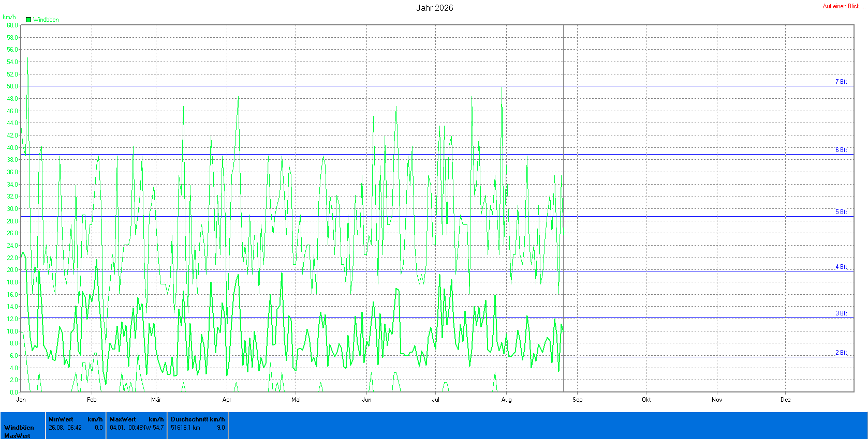Click the '40.0' value on the y-axis
The width and height of the screenshot is (868, 439).
tap(12, 148)
